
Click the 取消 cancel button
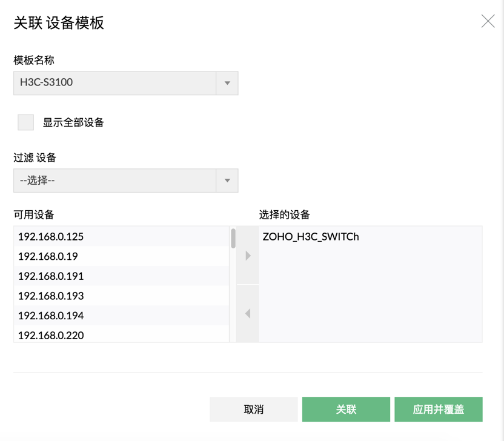pyautogui.click(x=254, y=409)
